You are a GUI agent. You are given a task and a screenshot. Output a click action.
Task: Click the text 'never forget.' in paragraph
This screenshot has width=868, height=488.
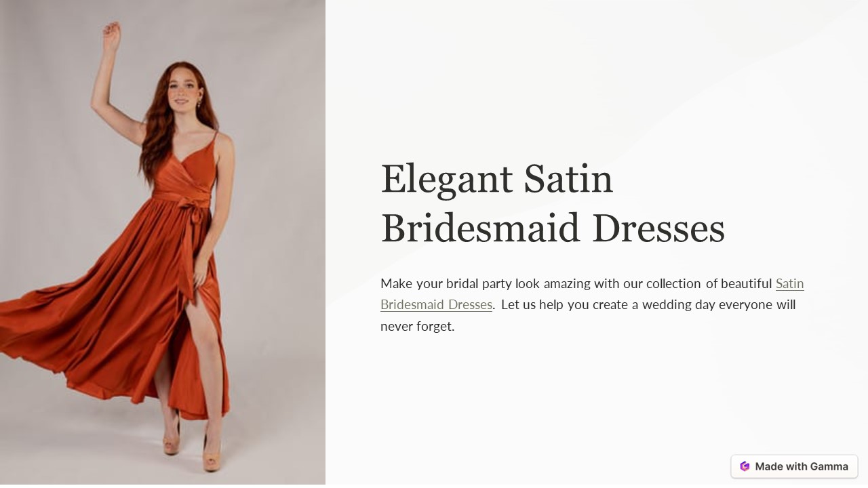click(417, 326)
